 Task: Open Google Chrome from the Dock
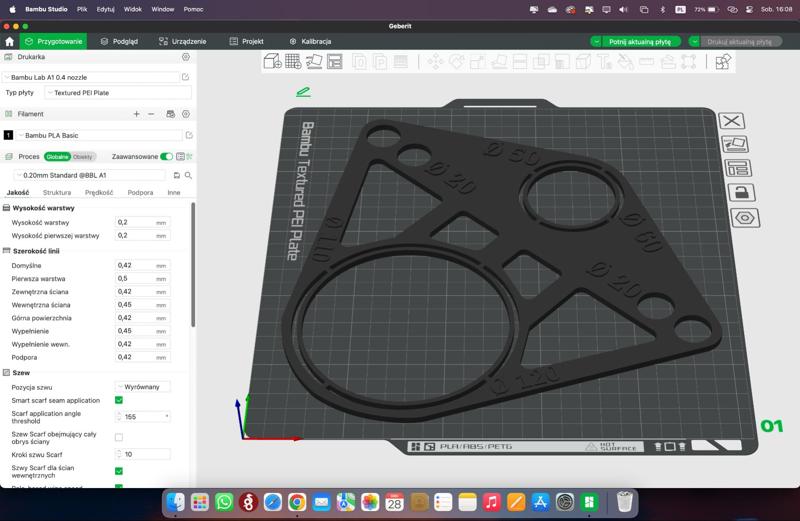coord(297,502)
